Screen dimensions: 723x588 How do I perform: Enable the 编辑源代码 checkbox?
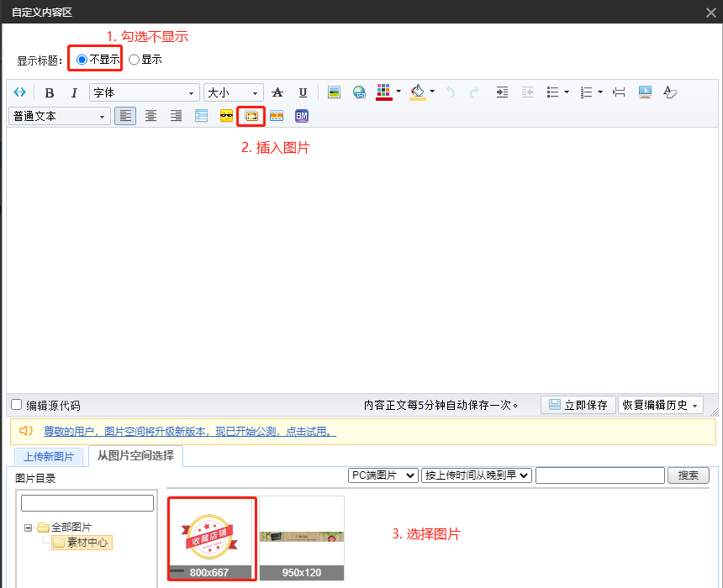17,405
